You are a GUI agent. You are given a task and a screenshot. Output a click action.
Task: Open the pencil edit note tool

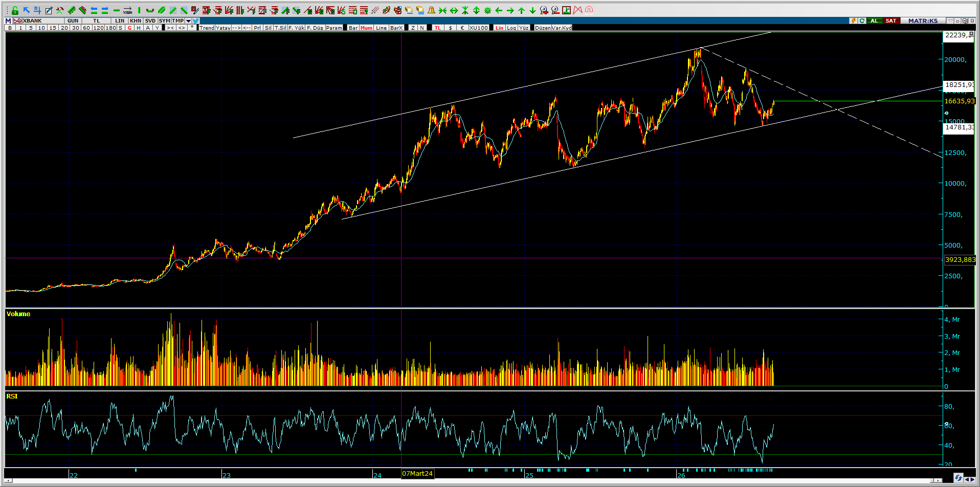49,10
